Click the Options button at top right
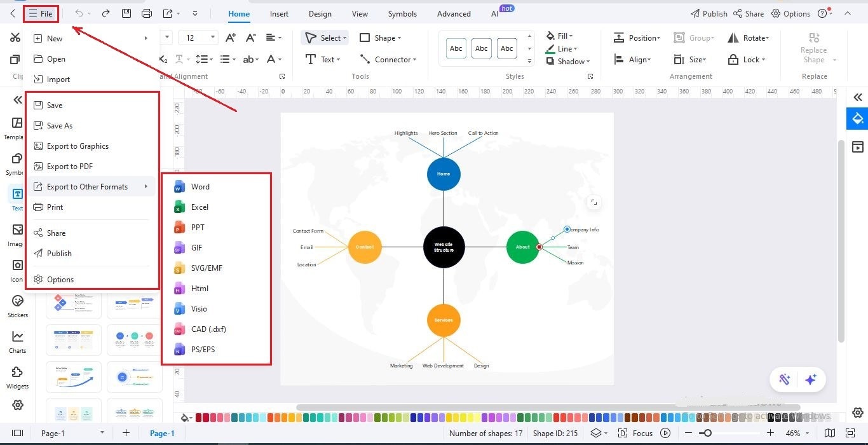The image size is (868, 445). click(790, 13)
